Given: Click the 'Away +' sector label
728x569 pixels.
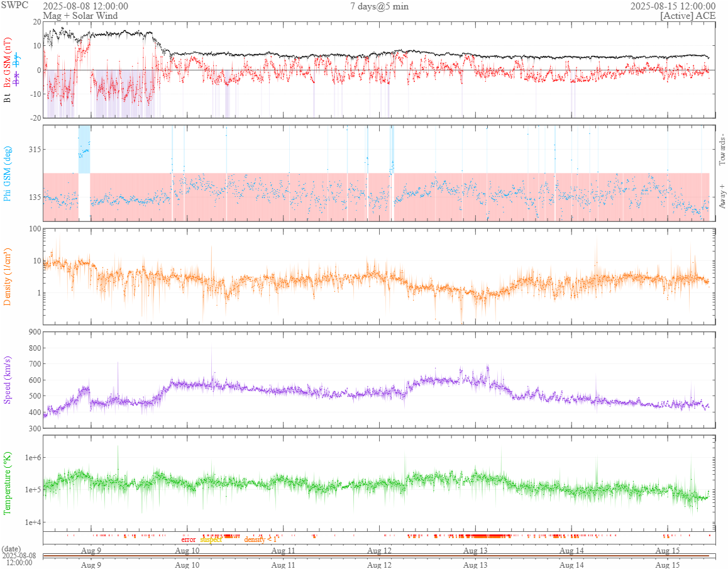Looking at the screenshot, I should 722,197.
